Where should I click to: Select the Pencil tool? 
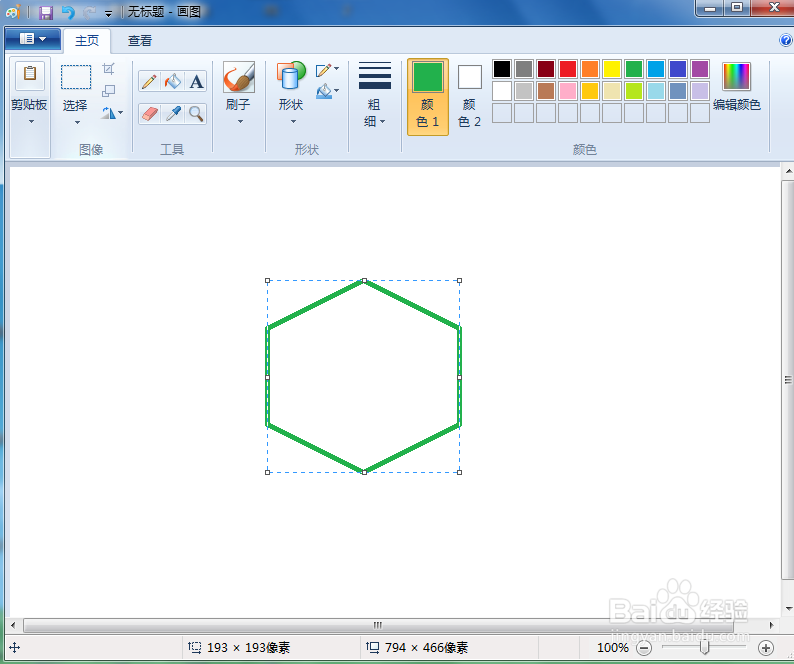click(149, 82)
